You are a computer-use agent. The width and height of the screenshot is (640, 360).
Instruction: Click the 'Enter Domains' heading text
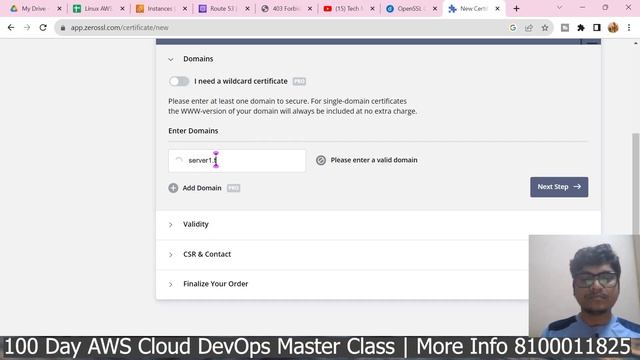pos(193,131)
